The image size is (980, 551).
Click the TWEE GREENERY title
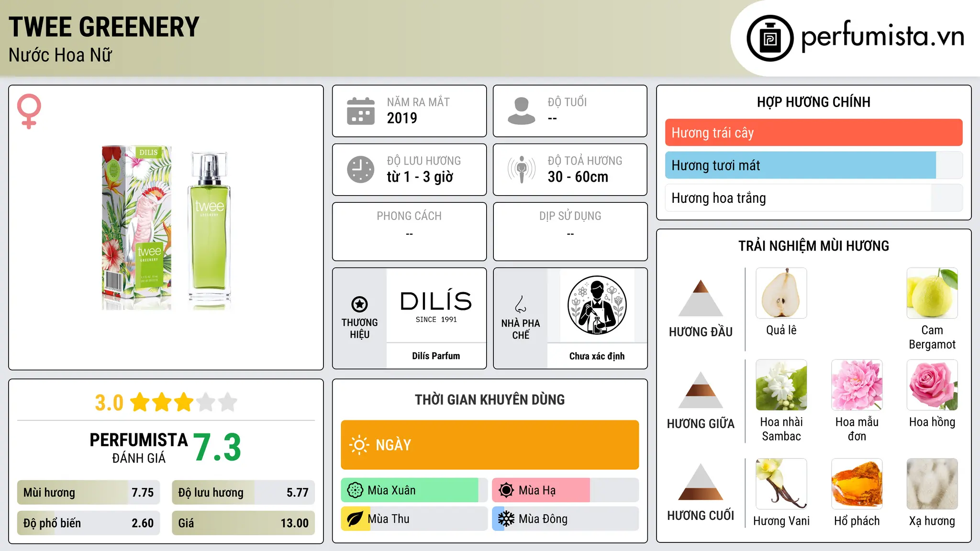[104, 27]
